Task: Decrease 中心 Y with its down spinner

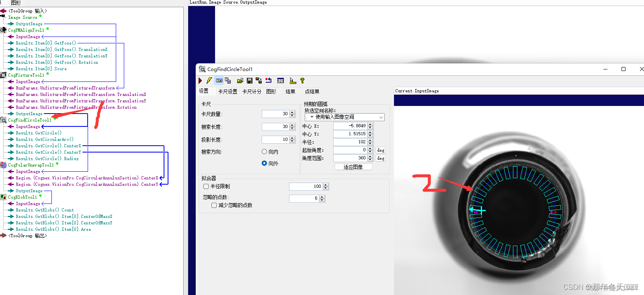Action: pos(370,136)
